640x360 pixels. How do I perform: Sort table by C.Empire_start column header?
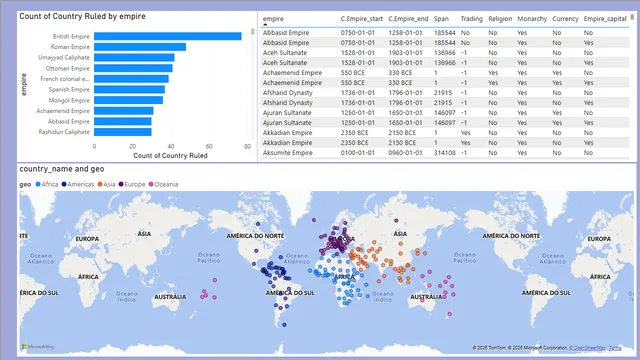(362, 19)
